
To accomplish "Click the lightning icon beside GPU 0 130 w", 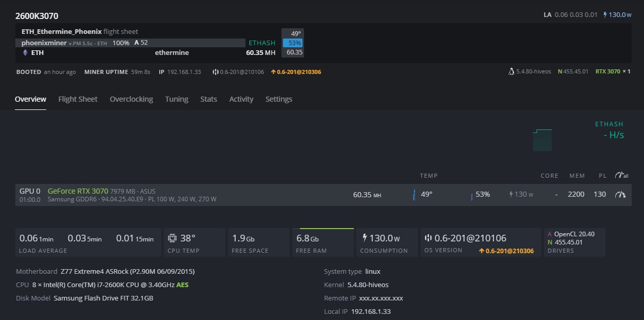I will (x=511, y=194).
